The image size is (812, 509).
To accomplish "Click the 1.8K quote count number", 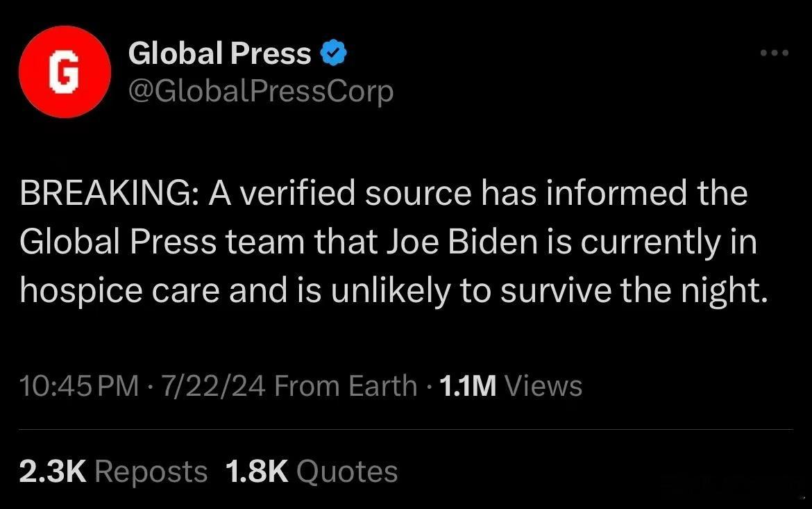I will tap(257, 472).
